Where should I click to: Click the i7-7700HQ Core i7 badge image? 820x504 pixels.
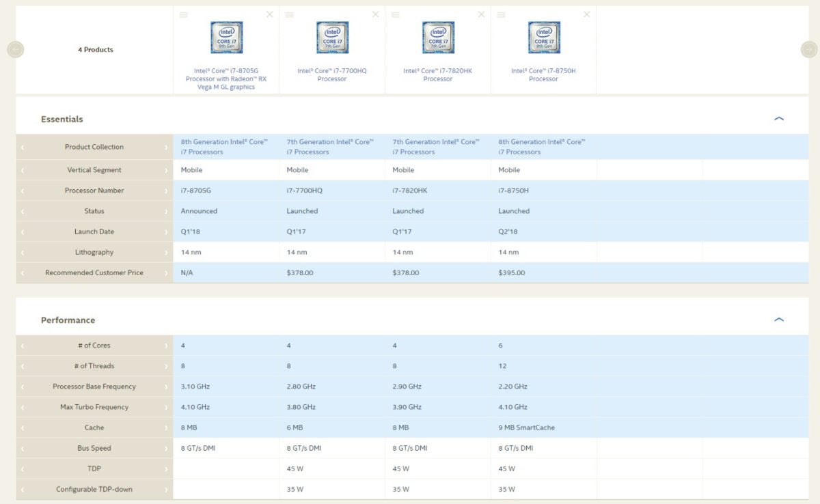click(332, 38)
